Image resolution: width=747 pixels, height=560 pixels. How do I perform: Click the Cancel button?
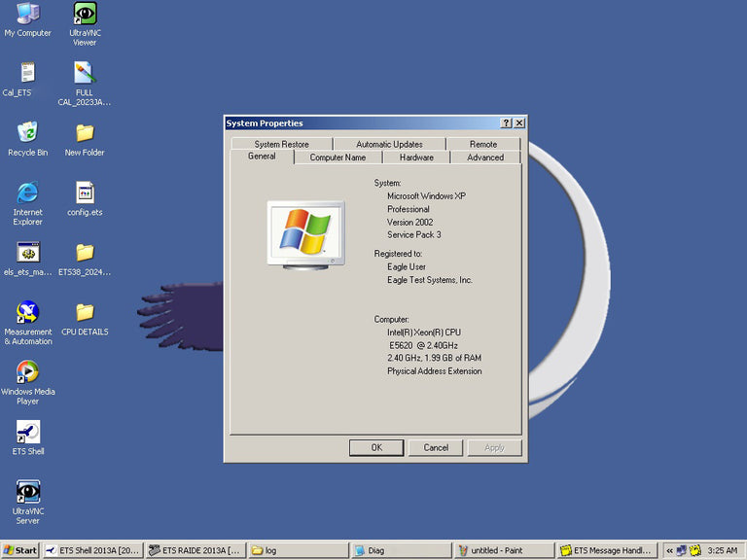click(436, 447)
